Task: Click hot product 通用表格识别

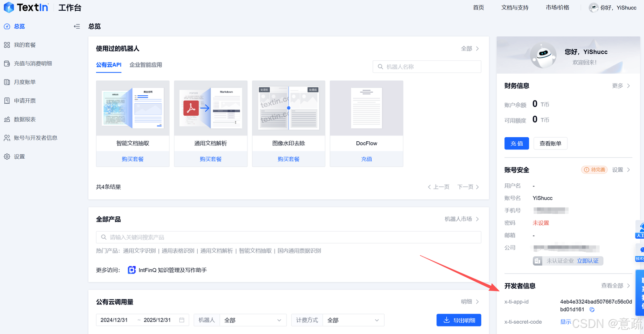Action: coord(178,251)
